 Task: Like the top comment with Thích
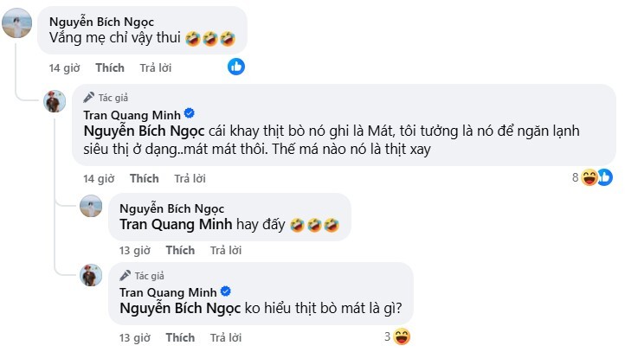click(109, 66)
